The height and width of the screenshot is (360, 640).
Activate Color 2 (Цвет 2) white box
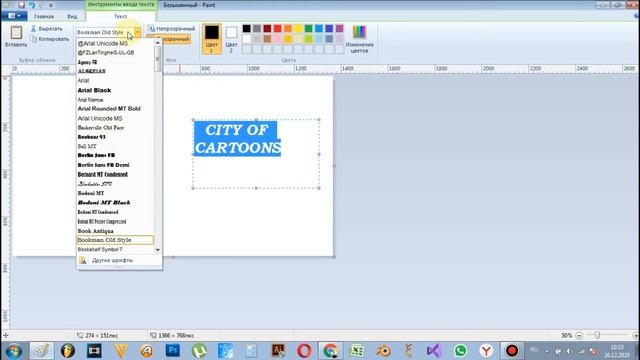[x=231, y=39]
